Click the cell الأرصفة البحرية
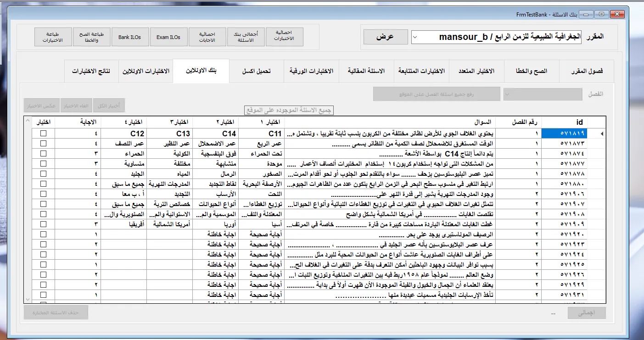The width and height of the screenshot is (644, 340). pyautogui.click(x=262, y=184)
